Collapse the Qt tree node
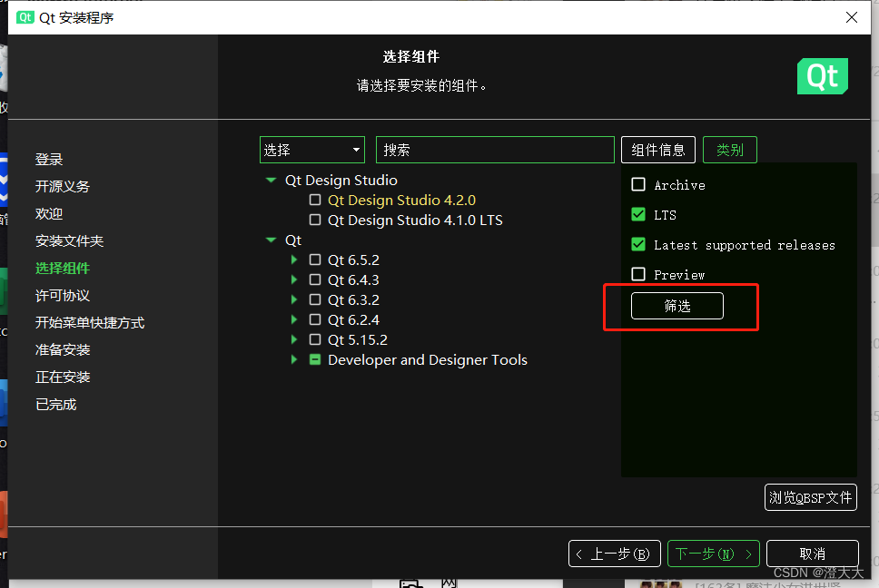The width and height of the screenshot is (879, 588). 272,240
